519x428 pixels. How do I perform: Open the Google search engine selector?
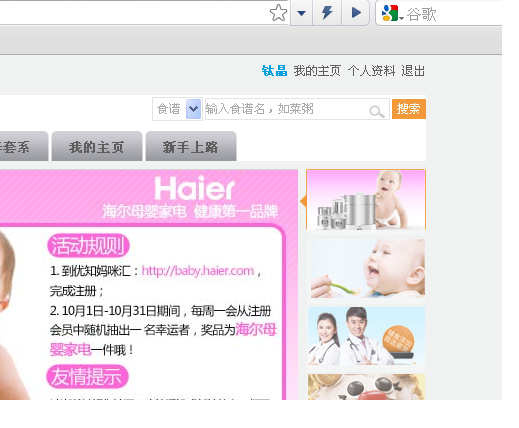click(392, 13)
